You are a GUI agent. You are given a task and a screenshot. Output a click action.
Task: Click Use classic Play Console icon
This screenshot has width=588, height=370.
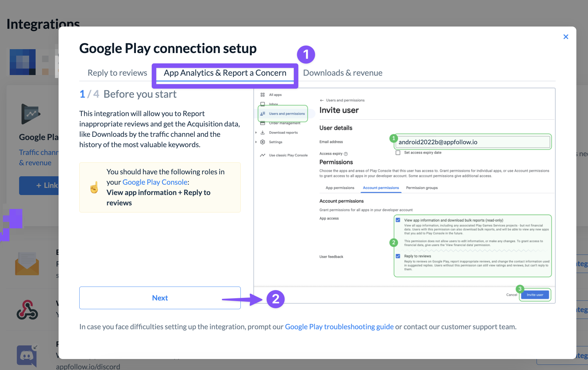263,155
